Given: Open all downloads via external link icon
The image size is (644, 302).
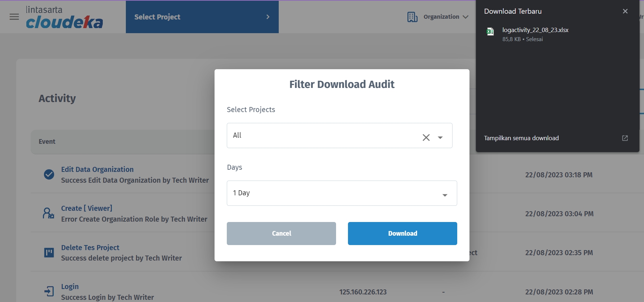Looking at the screenshot, I should click(625, 138).
